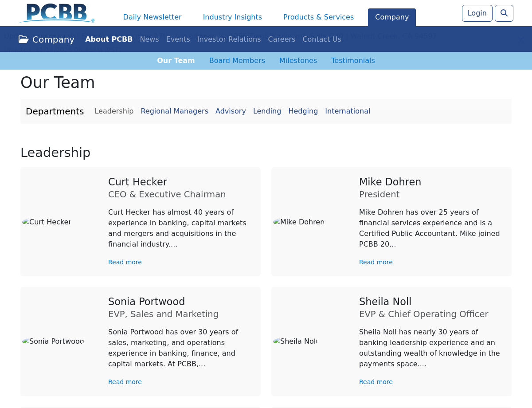The image size is (532, 408).
Task: Click the Company folder icon
Action: [23, 39]
